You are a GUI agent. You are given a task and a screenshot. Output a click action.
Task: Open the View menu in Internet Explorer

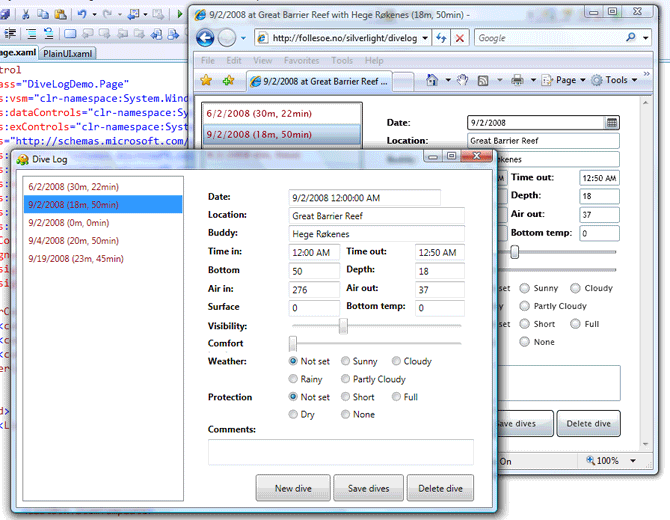[262, 61]
